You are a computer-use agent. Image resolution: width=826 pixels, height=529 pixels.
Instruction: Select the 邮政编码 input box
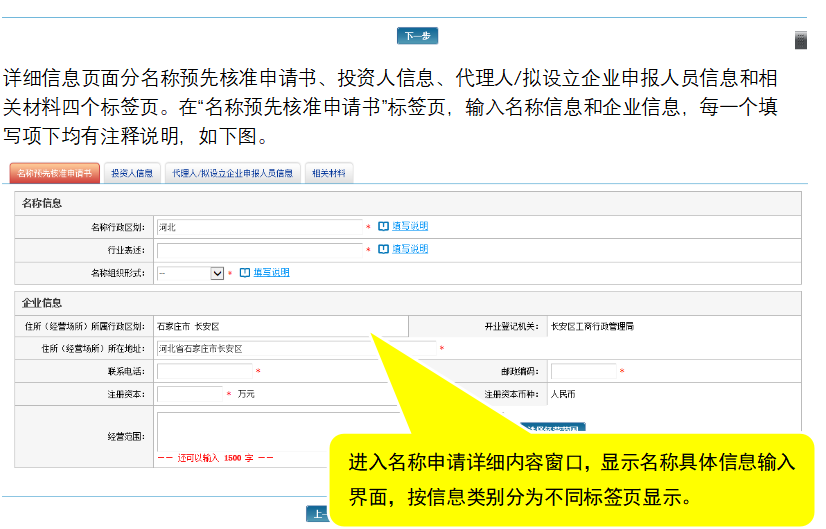[x=583, y=371]
